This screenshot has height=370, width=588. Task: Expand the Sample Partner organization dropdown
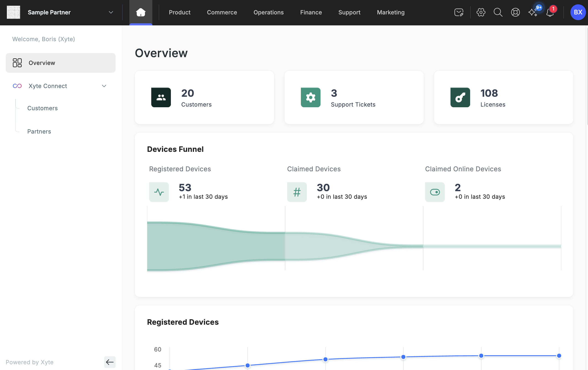click(111, 12)
